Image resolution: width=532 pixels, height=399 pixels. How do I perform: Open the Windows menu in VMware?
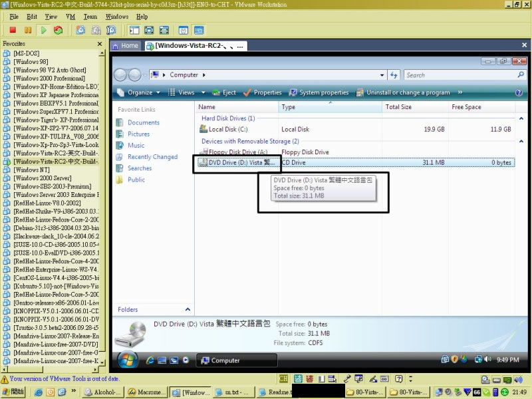(x=117, y=17)
